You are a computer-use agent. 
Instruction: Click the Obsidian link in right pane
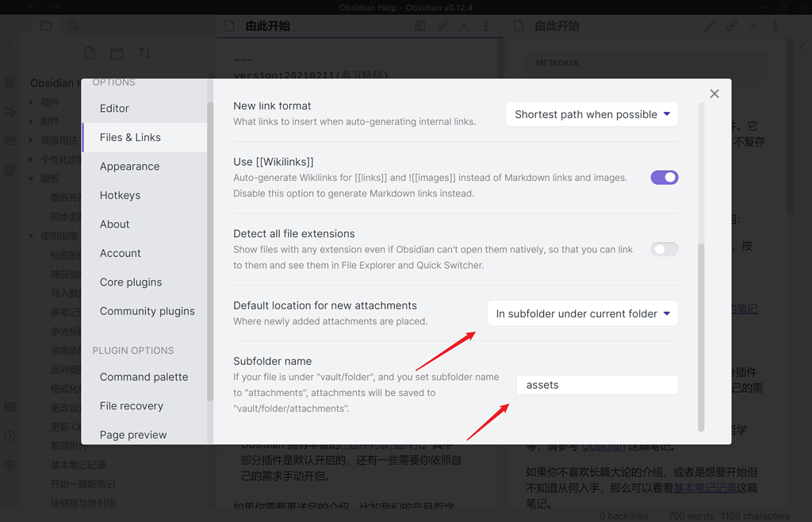point(603,446)
